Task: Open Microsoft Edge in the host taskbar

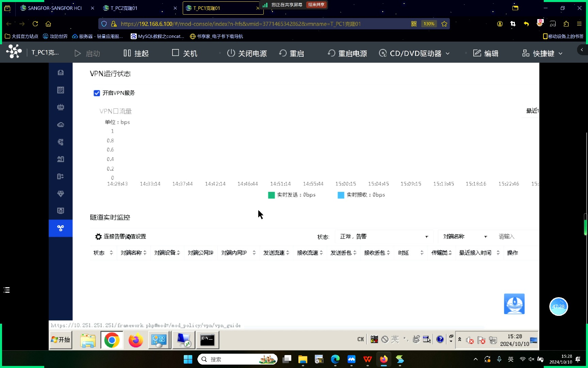Action: [x=335, y=359]
